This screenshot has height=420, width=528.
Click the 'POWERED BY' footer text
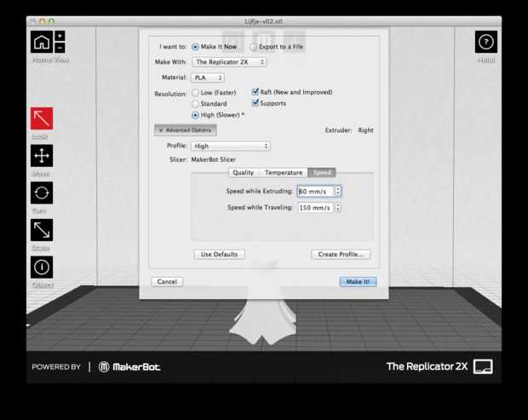pos(56,367)
